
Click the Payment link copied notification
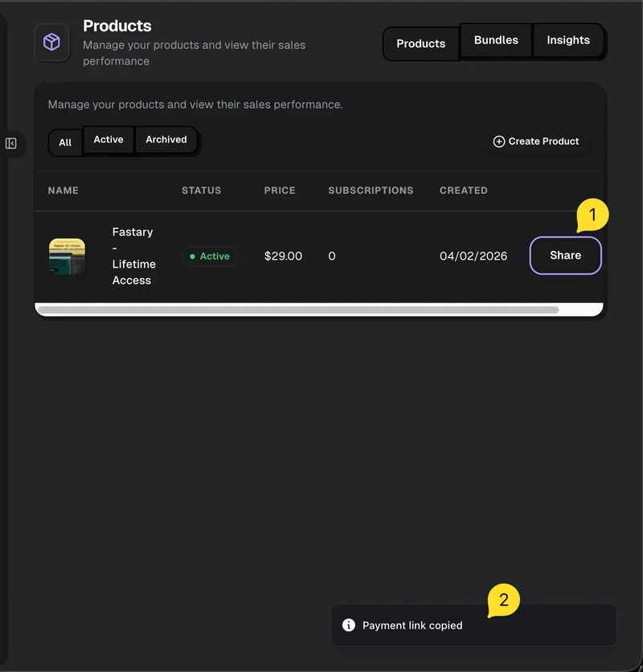(473, 625)
